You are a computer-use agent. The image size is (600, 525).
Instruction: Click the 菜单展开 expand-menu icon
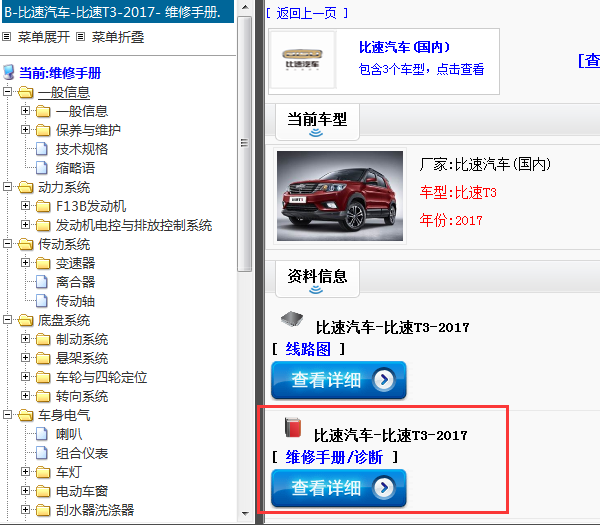7,37
